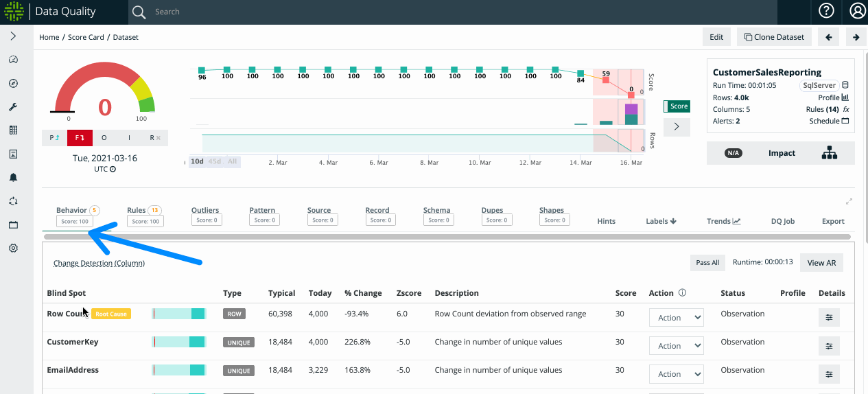Click the user profile icon
868x394 pixels.
click(x=857, y=11)
